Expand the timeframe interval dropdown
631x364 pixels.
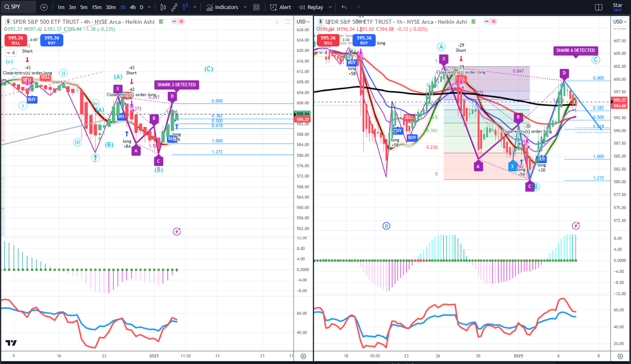pos(149,7)
